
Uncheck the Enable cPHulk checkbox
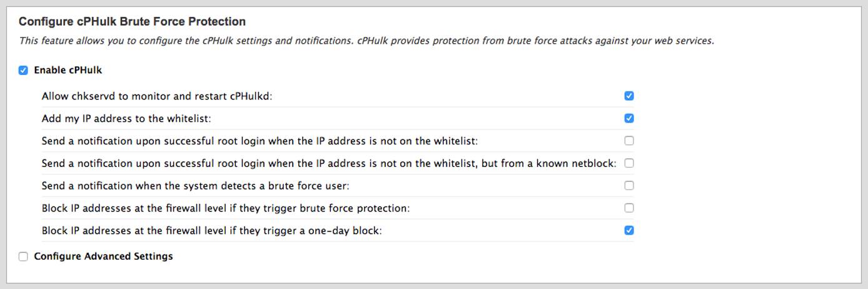23,70
